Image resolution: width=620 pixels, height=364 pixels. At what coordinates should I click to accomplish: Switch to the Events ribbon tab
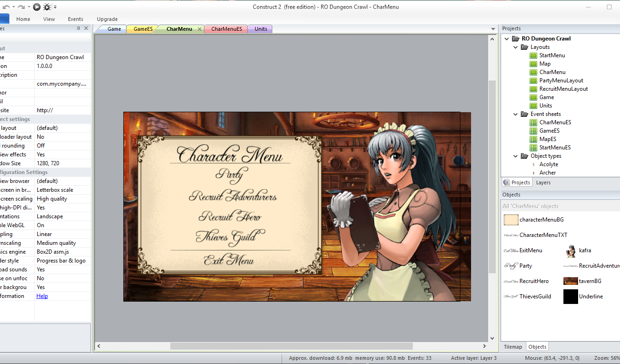coord(75,19)
